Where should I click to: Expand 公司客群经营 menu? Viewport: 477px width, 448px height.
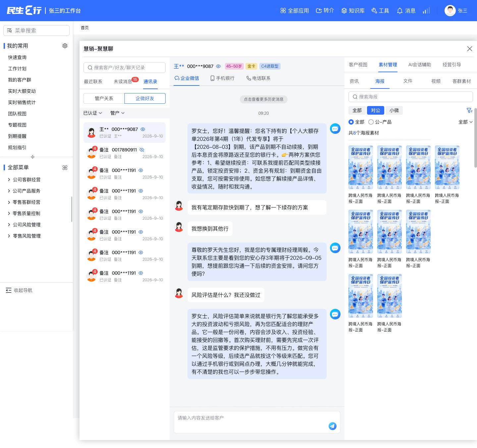click(24, 180)
